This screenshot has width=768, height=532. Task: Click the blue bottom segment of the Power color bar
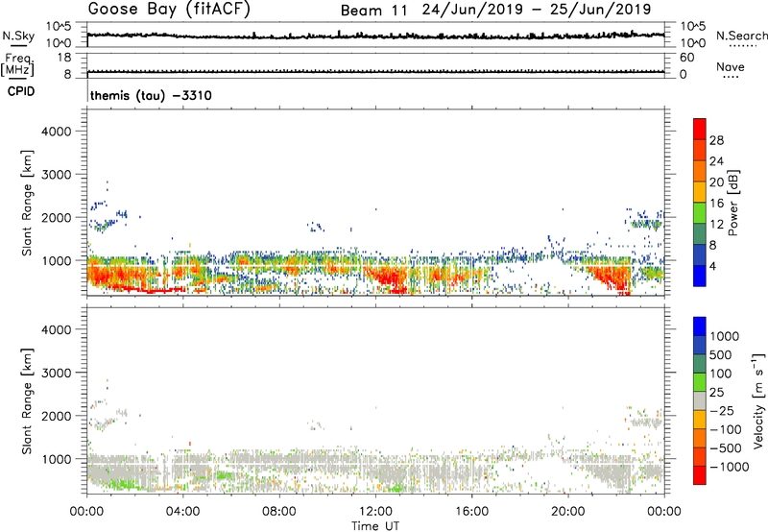tap(700, 277)
